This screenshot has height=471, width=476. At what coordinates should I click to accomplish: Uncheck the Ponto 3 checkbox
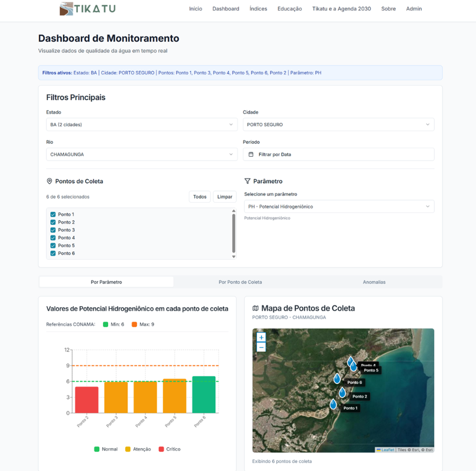point(53,230)
